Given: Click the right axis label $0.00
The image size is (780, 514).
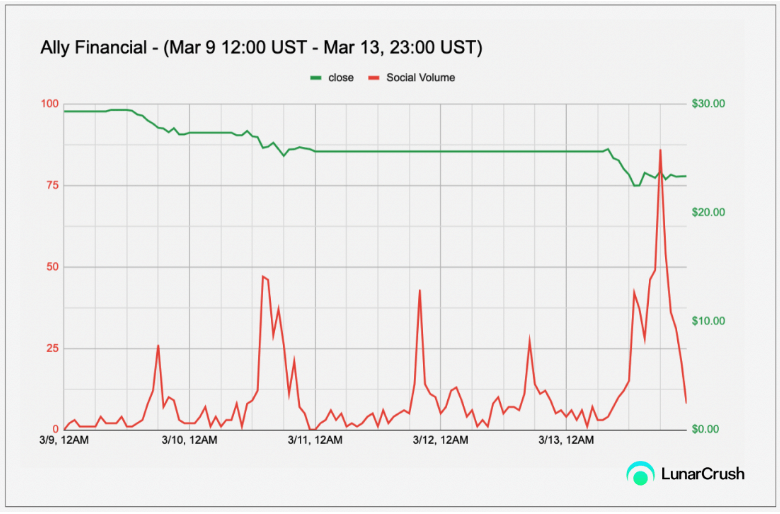Looking at the screenshot, I should 705,429.
